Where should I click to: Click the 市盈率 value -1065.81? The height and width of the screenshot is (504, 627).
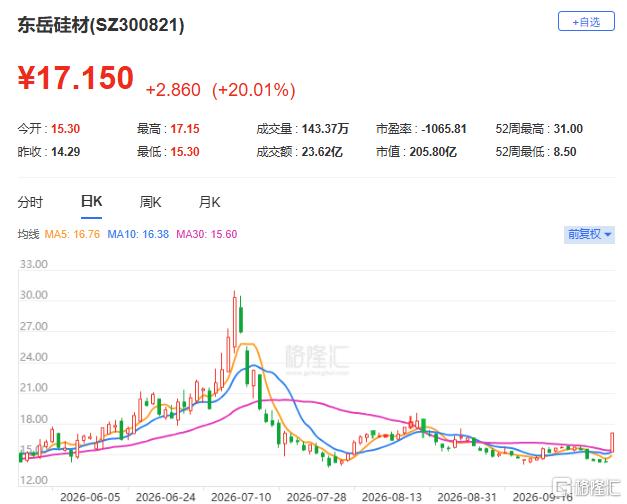444,129
